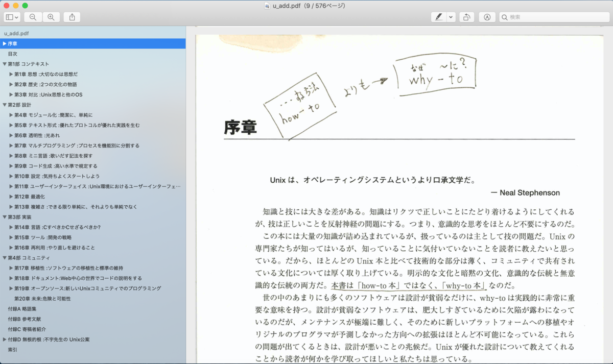Image resolution: width=613 pixels, height=364 pixels.
Task: Select 第20章 未来:危険と可能性
Action: point(41,299)
